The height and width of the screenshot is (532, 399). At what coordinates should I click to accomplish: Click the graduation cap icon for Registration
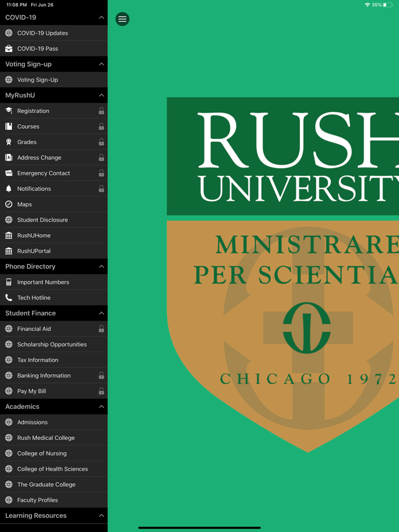click(9, 111)
